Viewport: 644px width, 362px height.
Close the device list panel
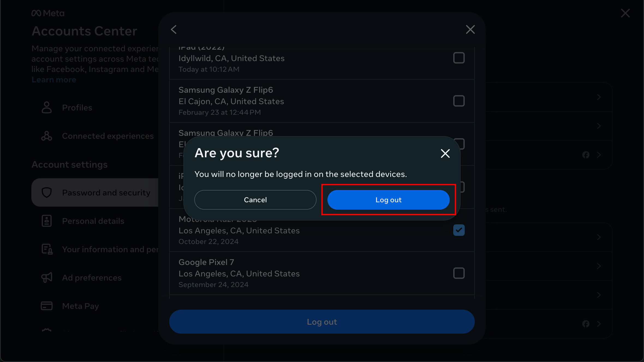pyautogui.click(x=470, y=29)
